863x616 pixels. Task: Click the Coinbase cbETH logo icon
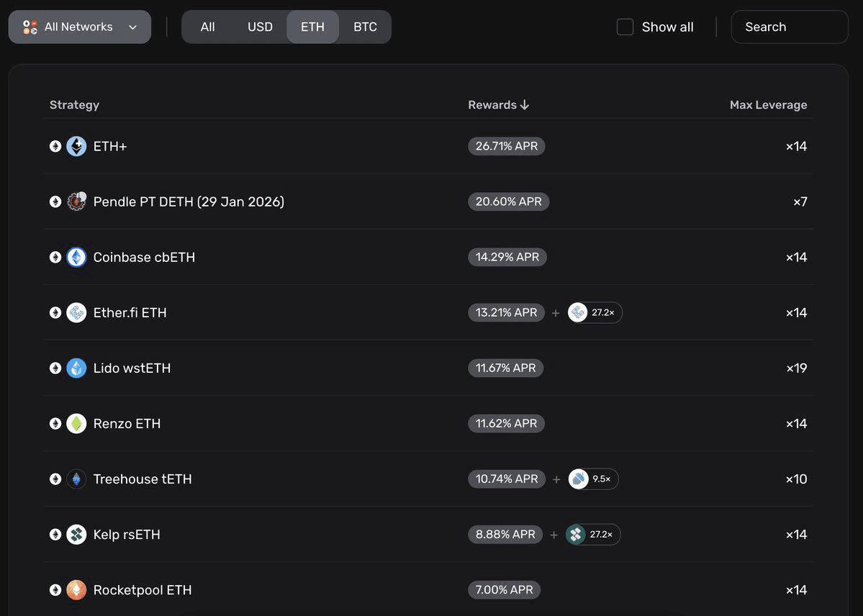76,258
